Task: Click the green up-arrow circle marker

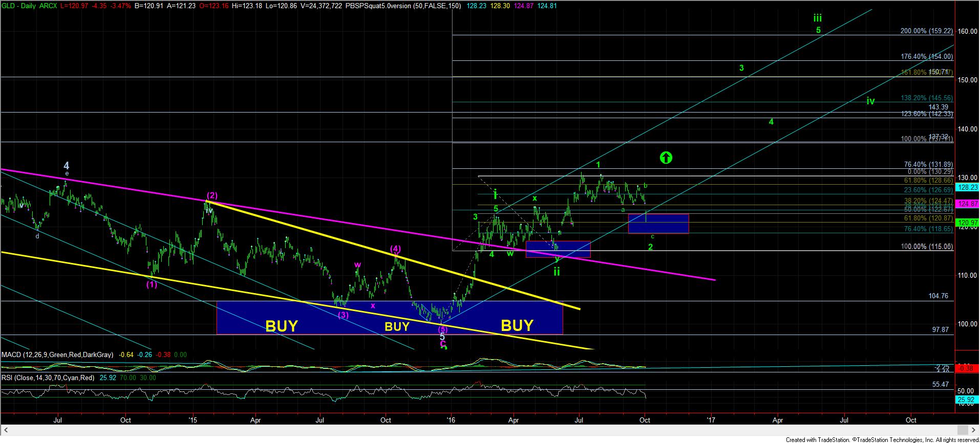Action: [x=665, y=158]
